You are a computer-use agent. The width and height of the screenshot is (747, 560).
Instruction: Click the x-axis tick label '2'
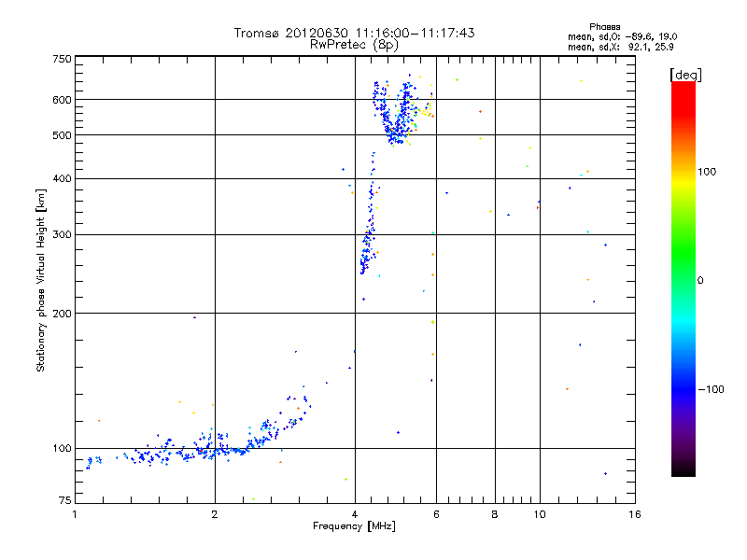coord(215,514)
